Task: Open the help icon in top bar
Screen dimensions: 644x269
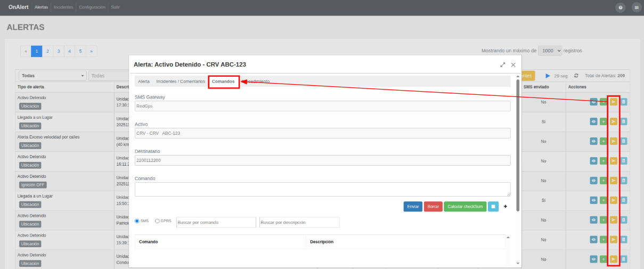Action: (621, 7)
